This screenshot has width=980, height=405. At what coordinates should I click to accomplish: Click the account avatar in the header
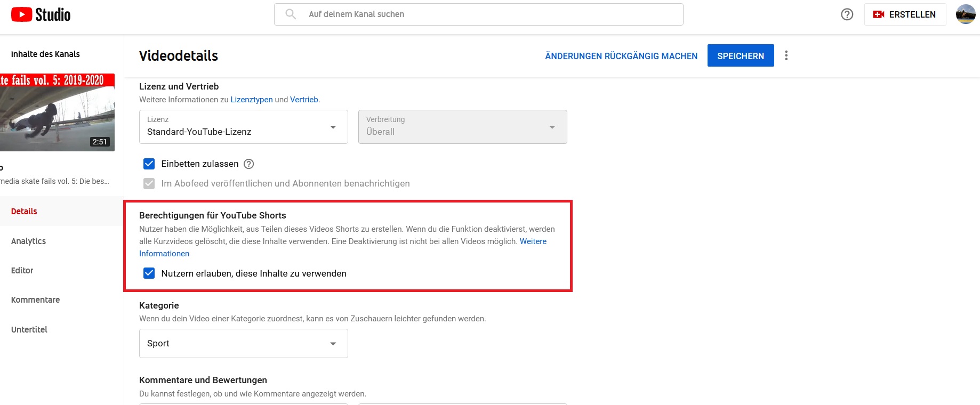[965, 14]
